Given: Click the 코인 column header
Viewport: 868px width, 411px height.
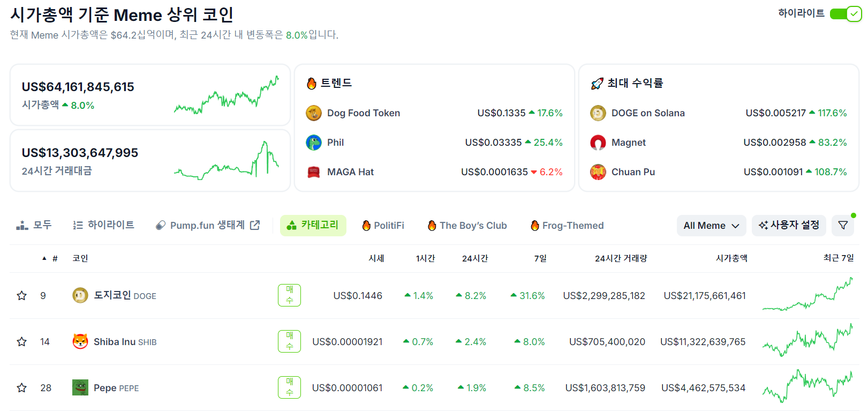Looking at the screenshot, I should pos(80,258).
